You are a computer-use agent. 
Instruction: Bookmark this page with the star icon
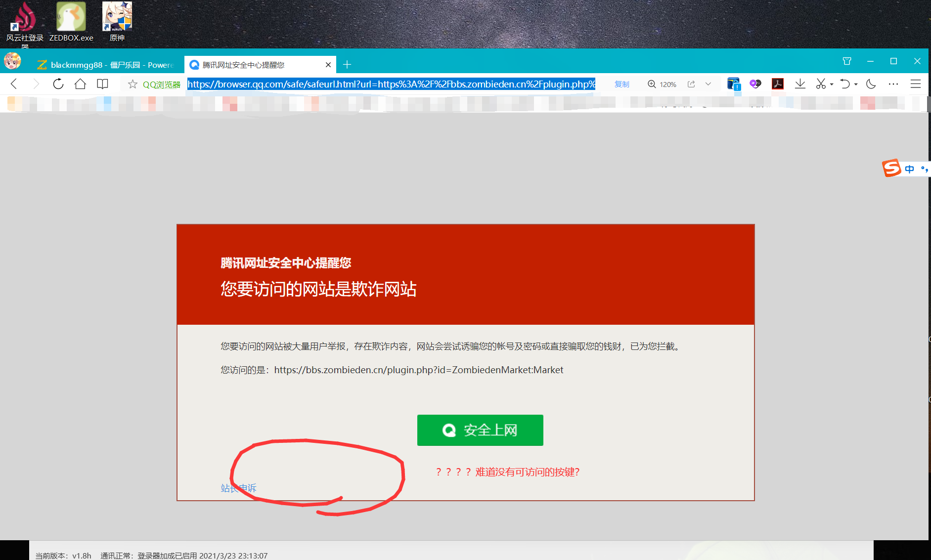click(133, 85)
